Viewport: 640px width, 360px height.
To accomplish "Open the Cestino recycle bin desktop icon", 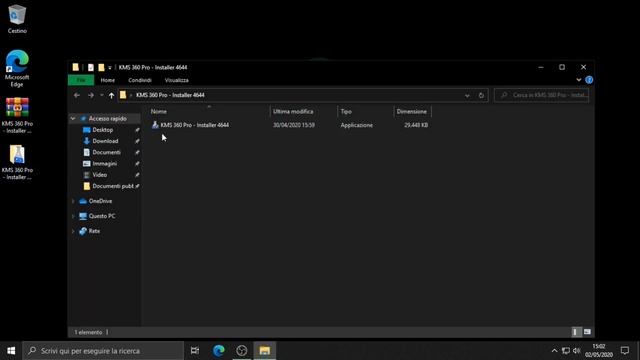I will coord(17,19).
